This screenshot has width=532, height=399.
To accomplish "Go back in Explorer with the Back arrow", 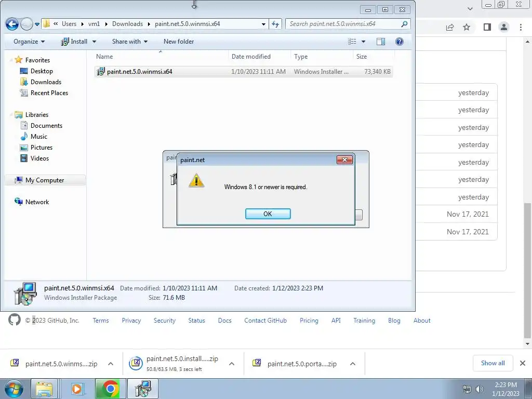I will [12, 24].
